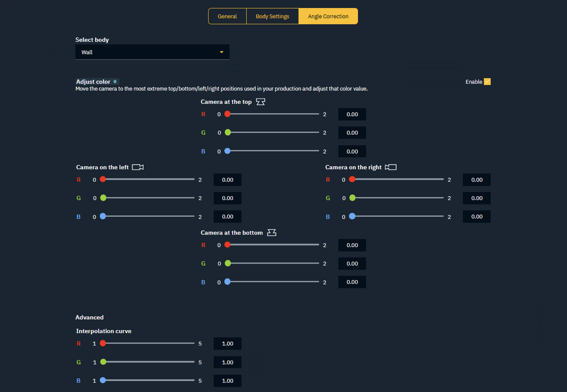Viewport: 567px width, 392px height.
Task: Click the R value field for Camera on the left
Action: point(227,180)
